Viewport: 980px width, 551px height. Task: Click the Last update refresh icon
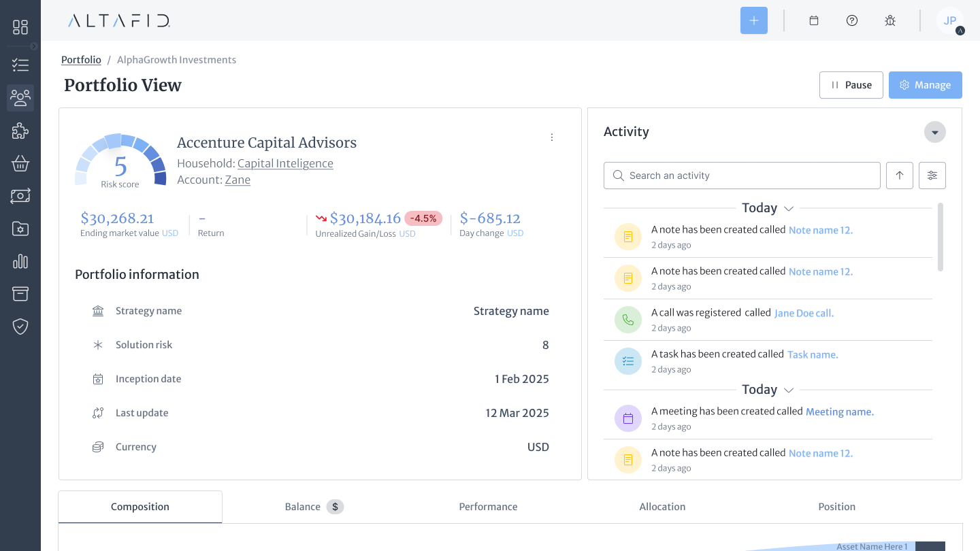[x=98, y=413]
